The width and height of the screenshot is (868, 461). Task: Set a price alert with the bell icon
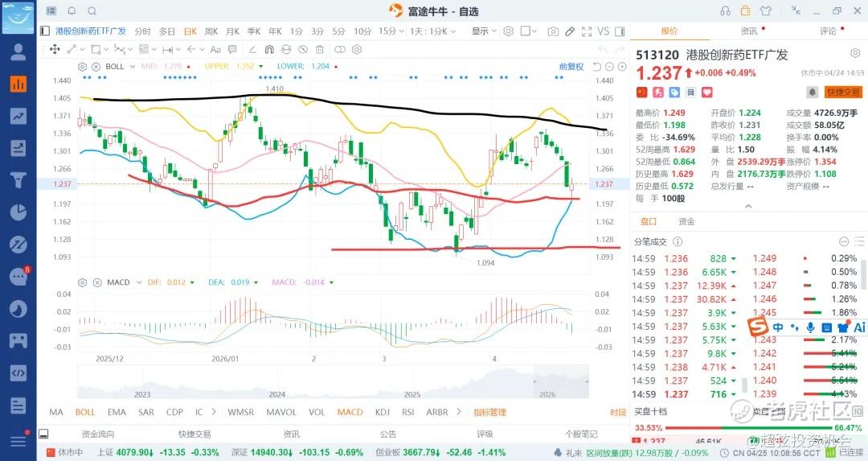tap(812, 92)
